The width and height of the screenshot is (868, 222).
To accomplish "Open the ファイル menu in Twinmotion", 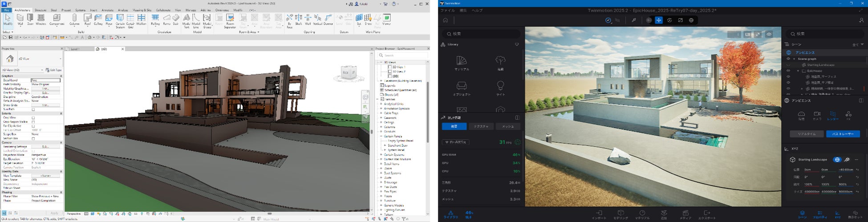I will pyautogui.click(x=447, y=10).
